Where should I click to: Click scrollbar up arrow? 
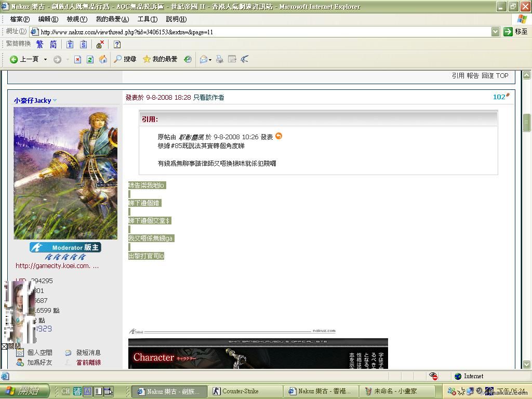click(527, 75)
